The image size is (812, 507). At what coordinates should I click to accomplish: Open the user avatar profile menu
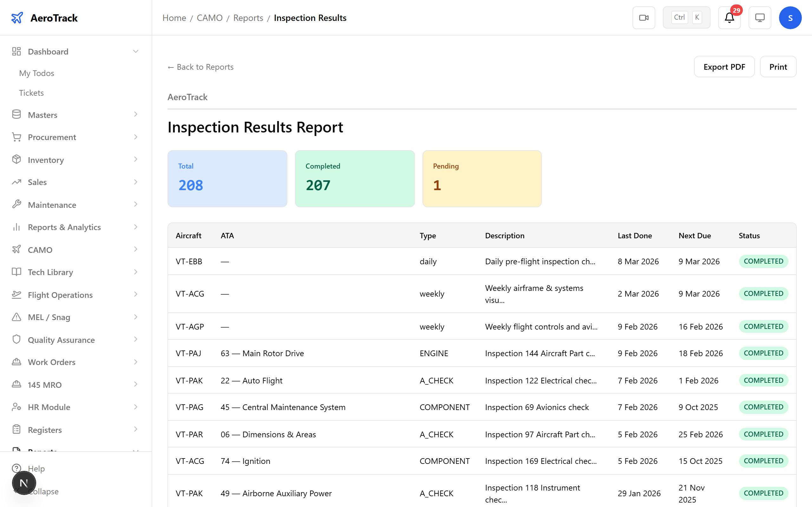click(x=790, y=17)
